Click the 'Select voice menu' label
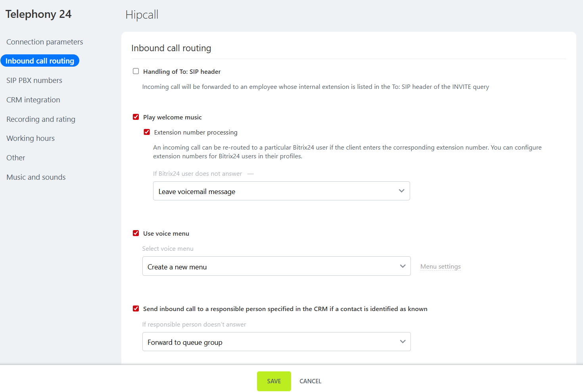Viewport: 583px width, 392px height. [168, 249]
